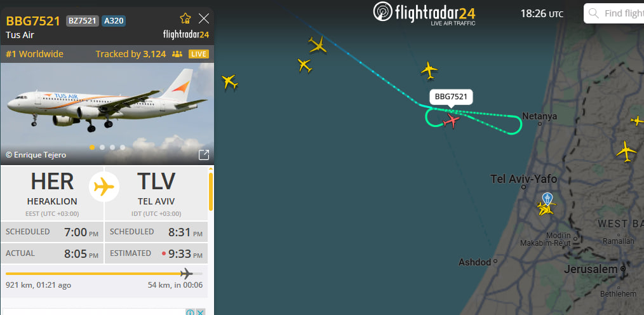Select the yellow aircraft north of BBG7521 label
This screenshot has height=315, width=644.
click(429, 70)
